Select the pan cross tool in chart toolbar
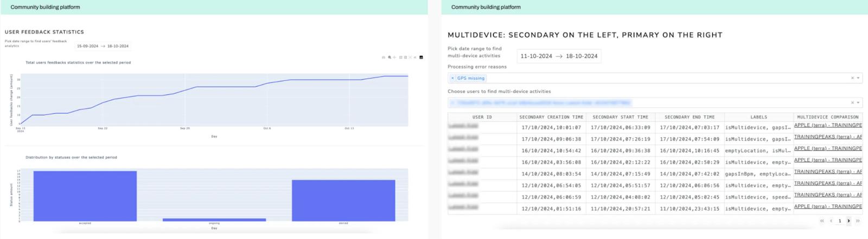The image size is (868, 239). [x=394, y=57]
